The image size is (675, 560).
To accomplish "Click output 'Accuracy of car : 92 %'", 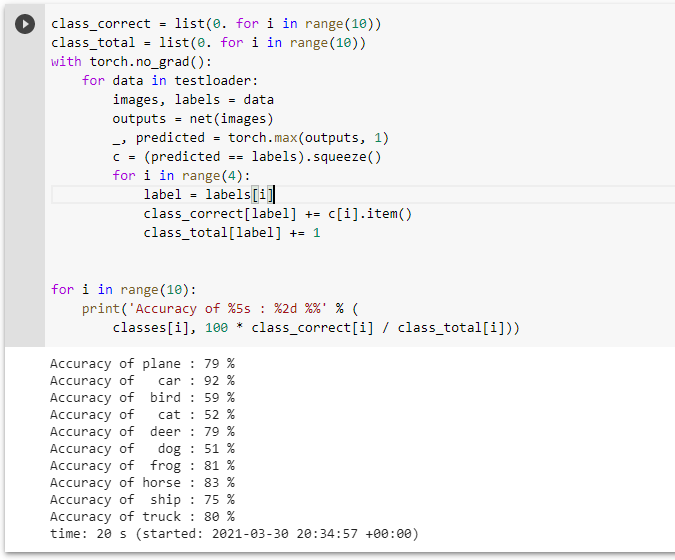I will point(142,381).
